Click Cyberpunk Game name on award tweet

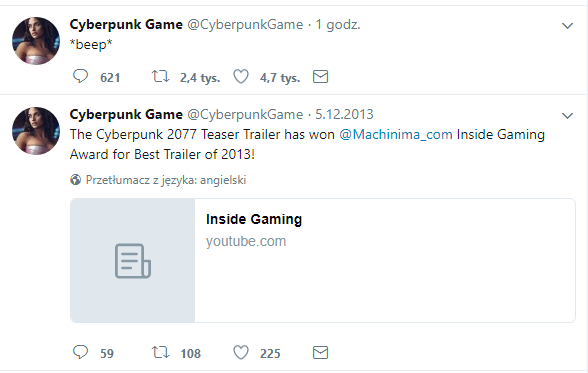(x=126, y=114)
